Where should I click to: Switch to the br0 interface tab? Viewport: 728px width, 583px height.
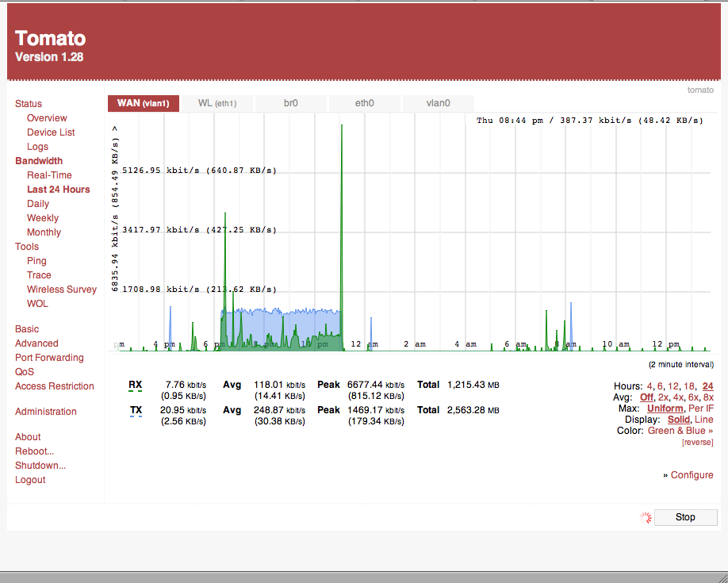coord(290,103)
